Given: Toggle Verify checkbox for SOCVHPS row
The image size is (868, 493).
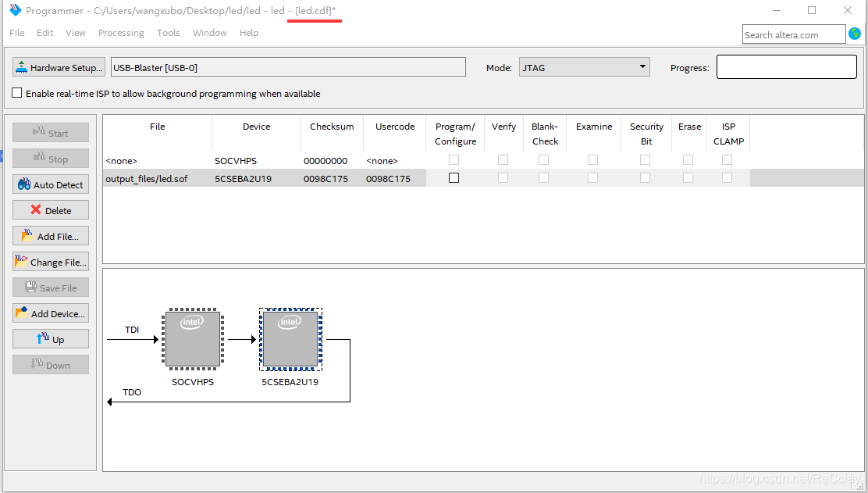Looking at the screenshot, I should (x=503, y=159).
